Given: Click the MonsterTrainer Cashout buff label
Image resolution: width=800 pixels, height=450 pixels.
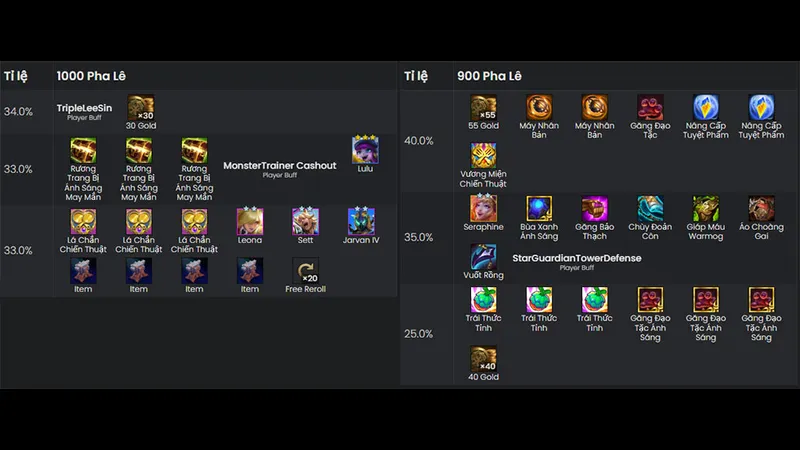Looking at the screenshot, I should [280, 166].
